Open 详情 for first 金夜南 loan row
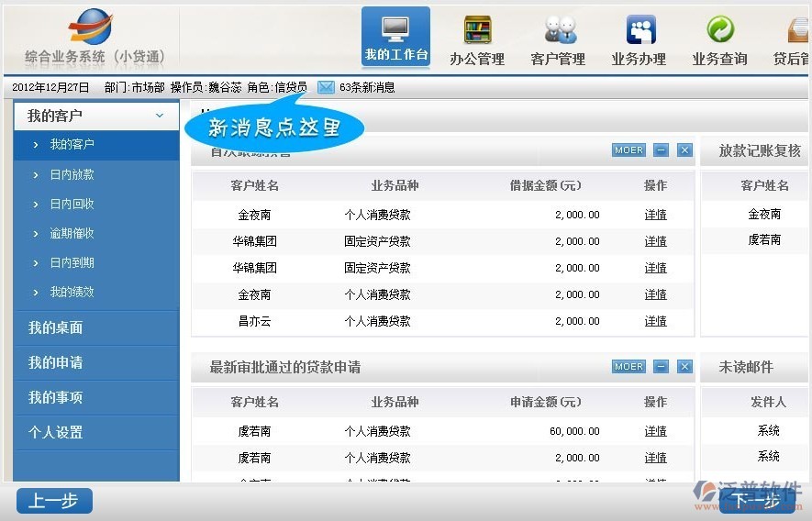This screenshot has width=812, height=521. [x=656, y=215]
